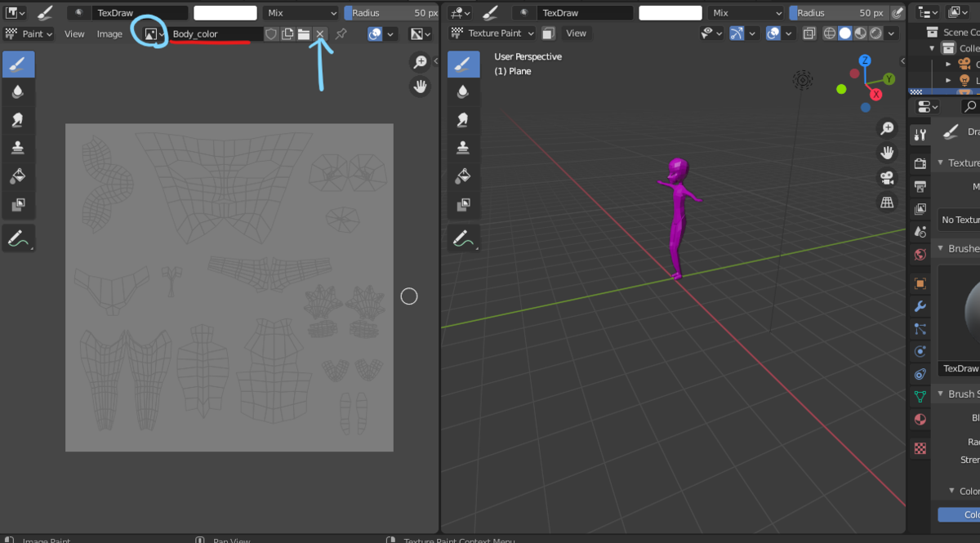This screenshot has height=543, width=980.
Task: Open Image menu in image editor
Action: [109, 33]
